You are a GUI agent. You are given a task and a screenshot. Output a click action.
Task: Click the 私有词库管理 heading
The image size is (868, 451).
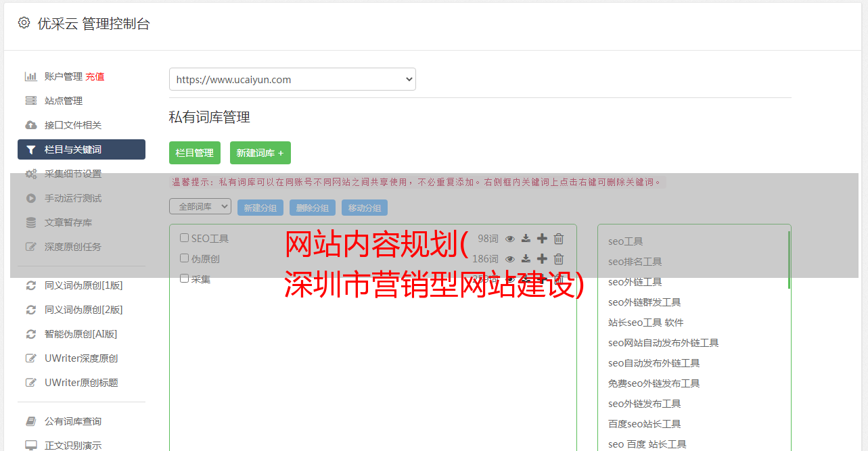pyautogui.click(x=209, y=117)
